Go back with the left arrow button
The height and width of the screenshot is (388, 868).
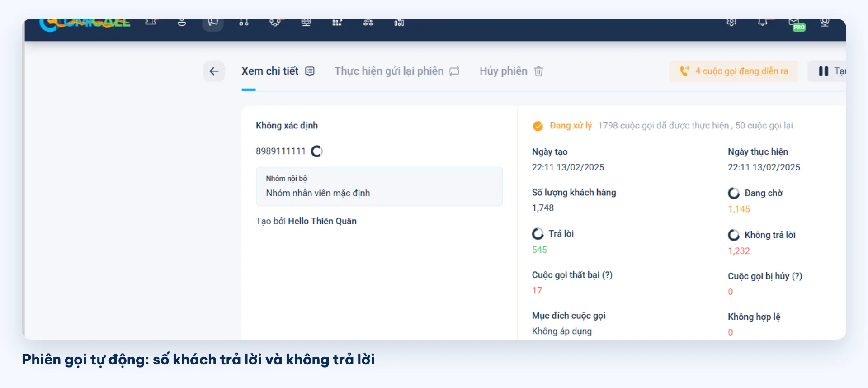pos(214,71)
